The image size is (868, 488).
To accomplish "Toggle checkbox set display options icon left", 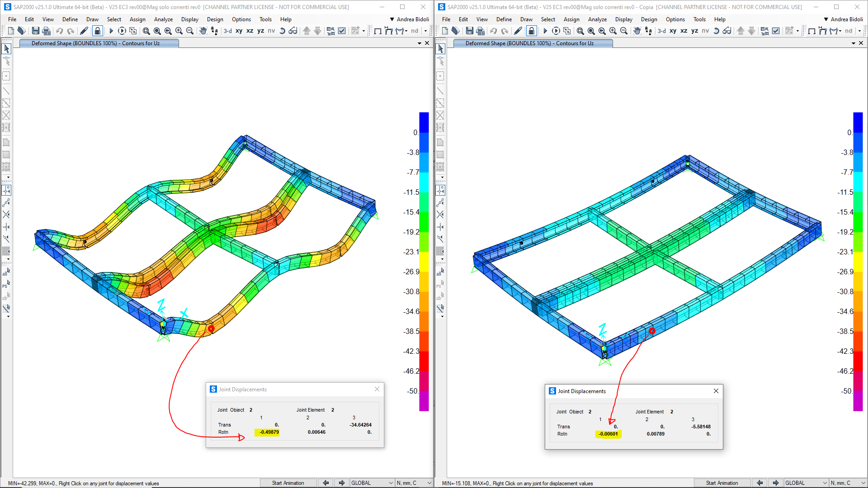I will point(342,31).
